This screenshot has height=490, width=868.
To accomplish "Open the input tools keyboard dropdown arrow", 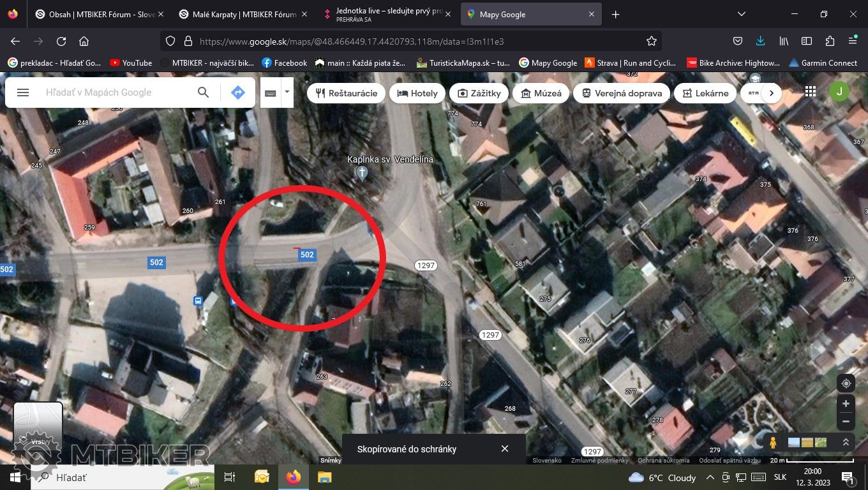I will click(x=287, y=93).
